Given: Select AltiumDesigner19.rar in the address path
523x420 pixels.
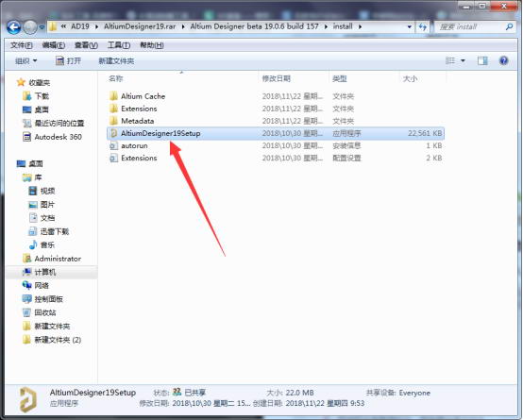Looking at the screenshot, I should tap(140, 26).
